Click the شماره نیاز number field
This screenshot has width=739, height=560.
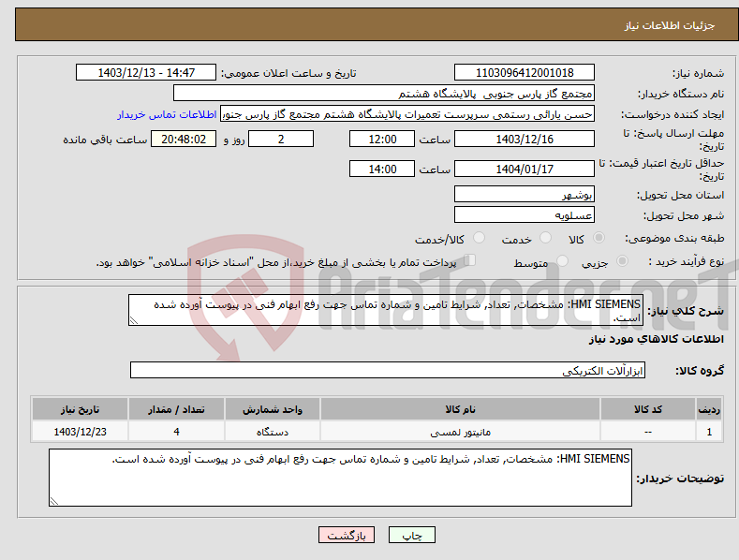[525, 73]
